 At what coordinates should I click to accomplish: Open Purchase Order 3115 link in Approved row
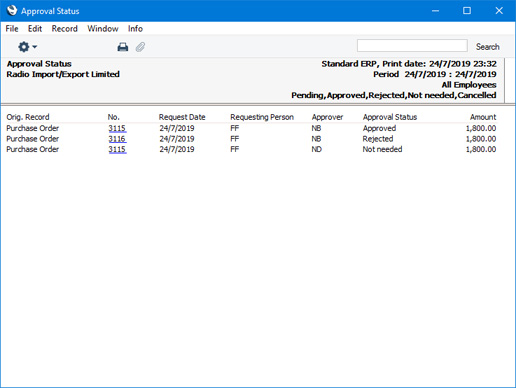click(x=117, y=128)
